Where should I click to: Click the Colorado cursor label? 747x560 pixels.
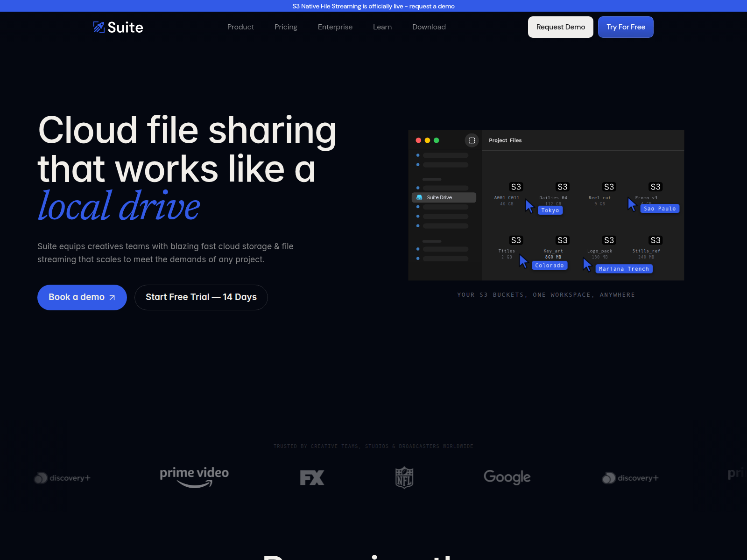(550, 266)
